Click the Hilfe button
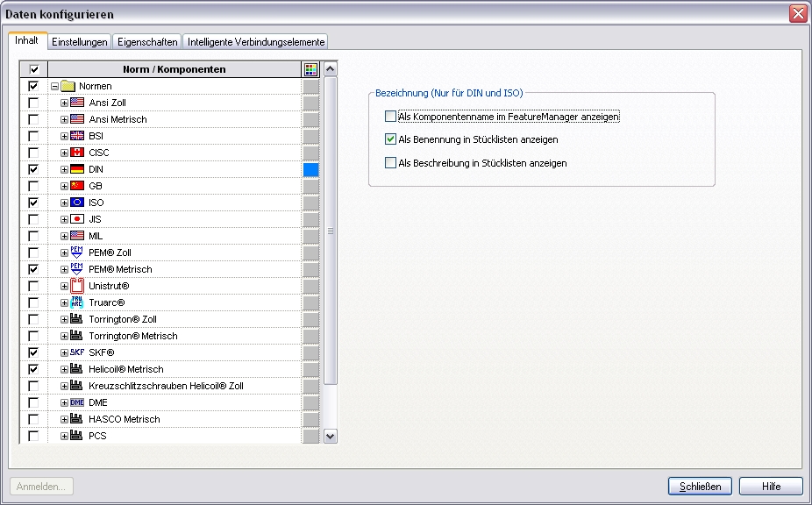 [771, 487]
